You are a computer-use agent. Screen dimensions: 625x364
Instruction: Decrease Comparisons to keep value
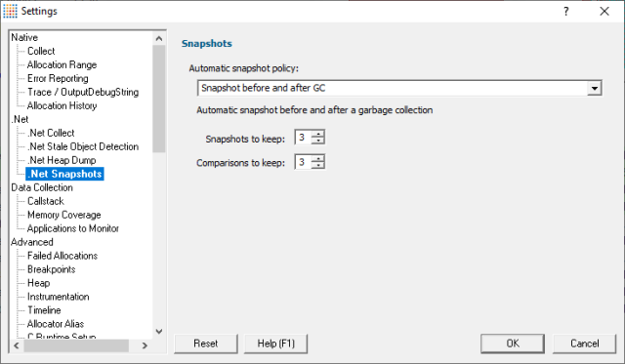(x=318, y=165)
